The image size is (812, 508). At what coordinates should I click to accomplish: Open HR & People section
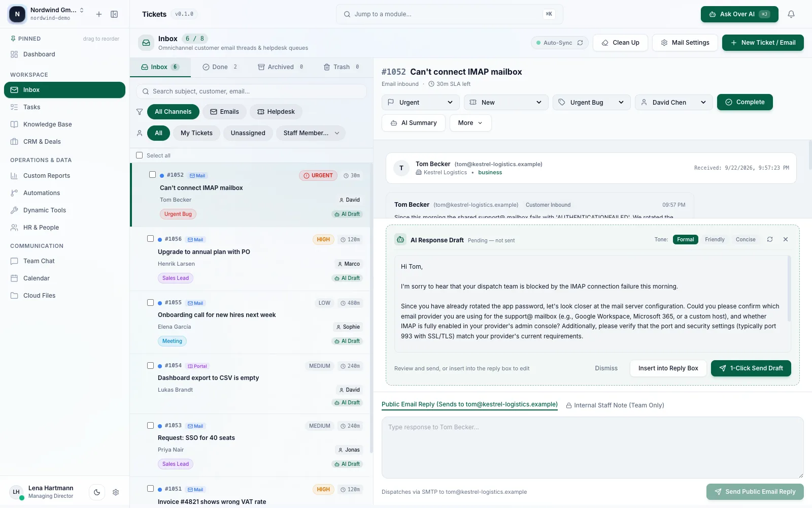point(65,228)
